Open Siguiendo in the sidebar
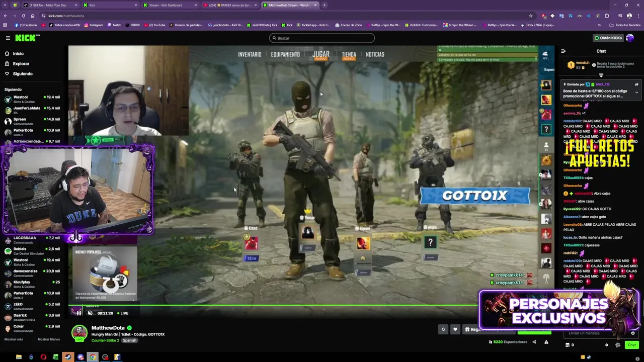 [23, 73]
